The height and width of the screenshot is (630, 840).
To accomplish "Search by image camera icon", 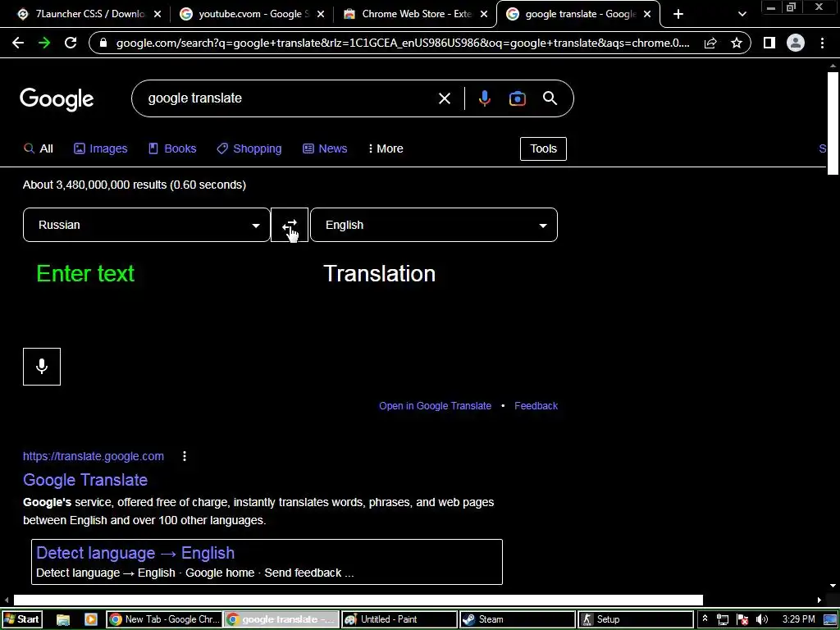I will 517,98.
